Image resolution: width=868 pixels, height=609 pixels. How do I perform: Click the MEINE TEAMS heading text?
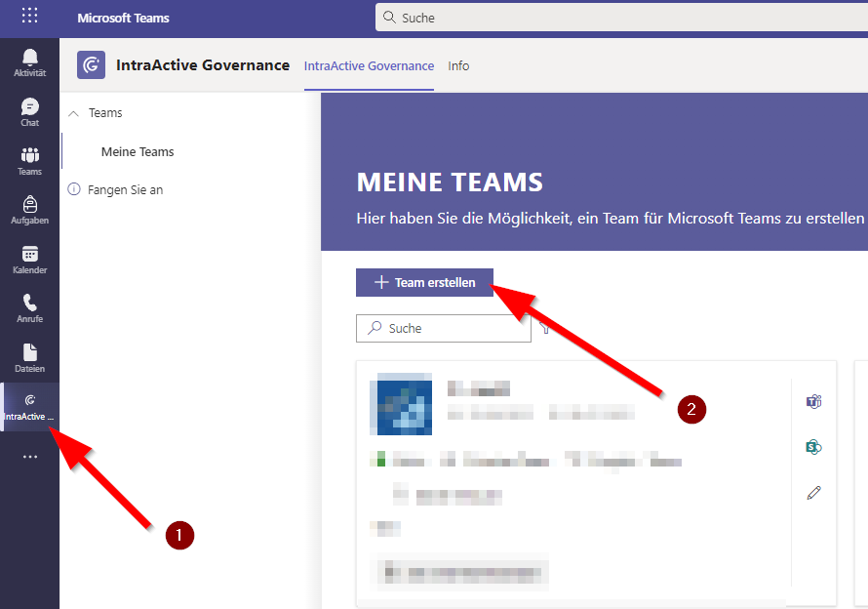pyautogui.click(x=450, y=183)
